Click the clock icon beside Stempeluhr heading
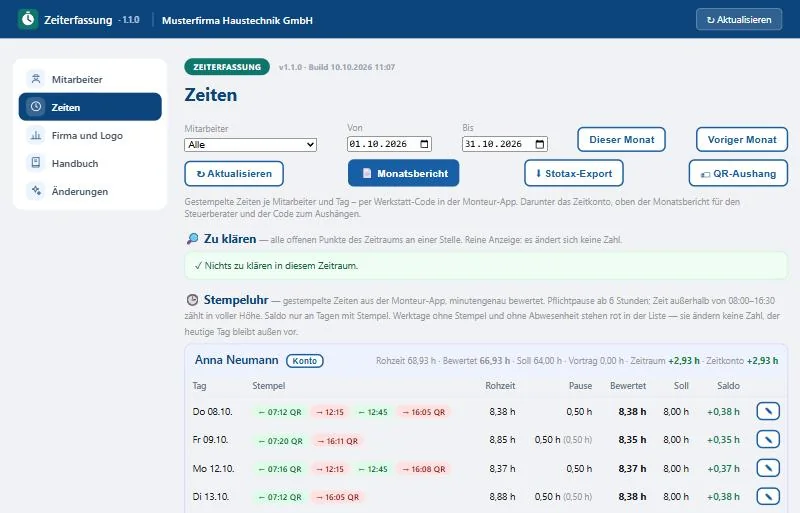Viewport: 800px width, 513px height. (x=192, y=300)
